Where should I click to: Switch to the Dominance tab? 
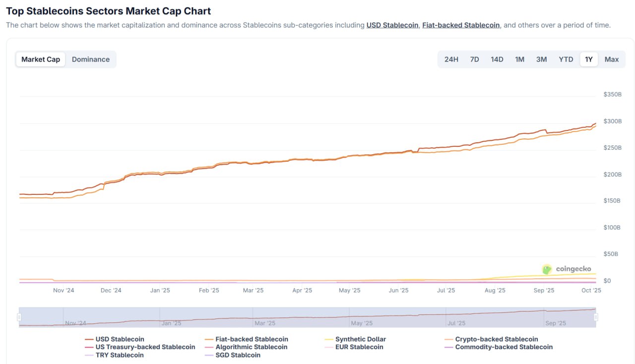click(90, 60)
